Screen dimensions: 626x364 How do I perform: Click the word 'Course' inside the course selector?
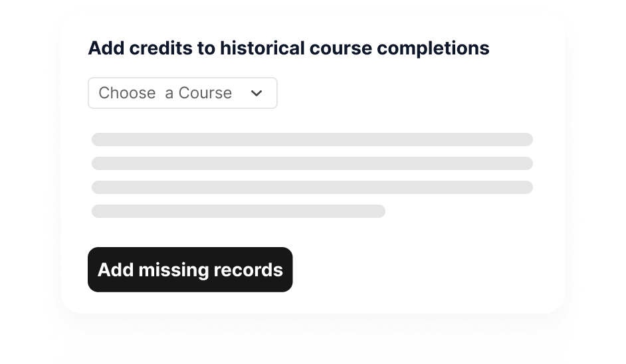click(x=205, y=93)
